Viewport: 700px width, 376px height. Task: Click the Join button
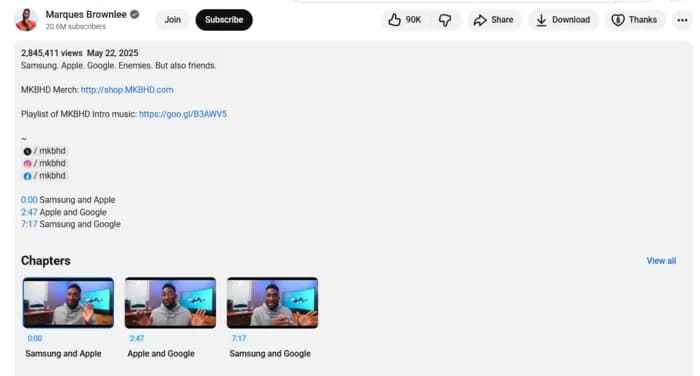point(172,20)
